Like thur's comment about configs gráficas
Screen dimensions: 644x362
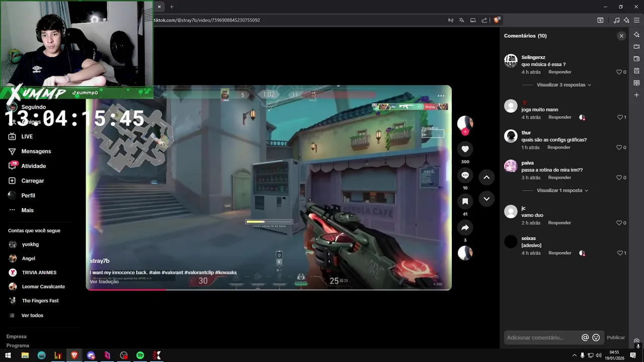(619, 147)
